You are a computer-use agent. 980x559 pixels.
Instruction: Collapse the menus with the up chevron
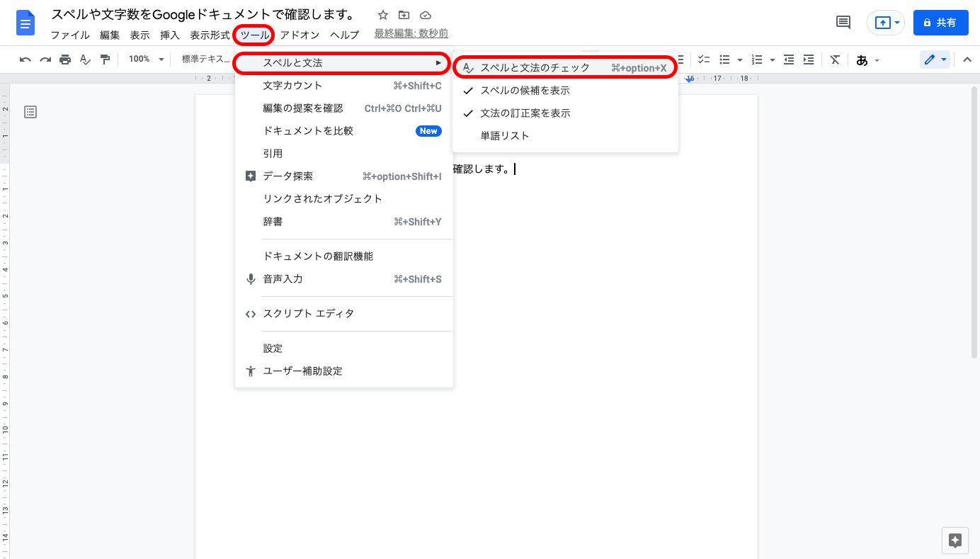point(967,60)
